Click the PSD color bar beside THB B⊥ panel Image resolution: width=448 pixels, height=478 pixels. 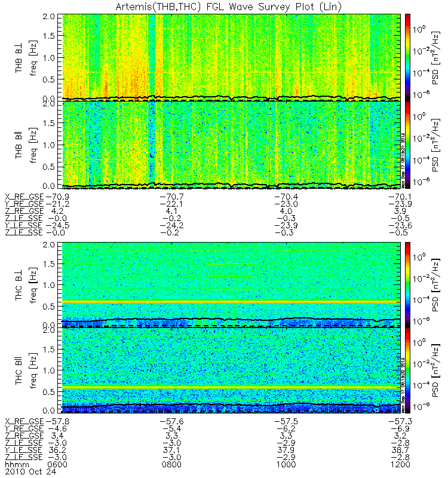[x=407, y=57]
